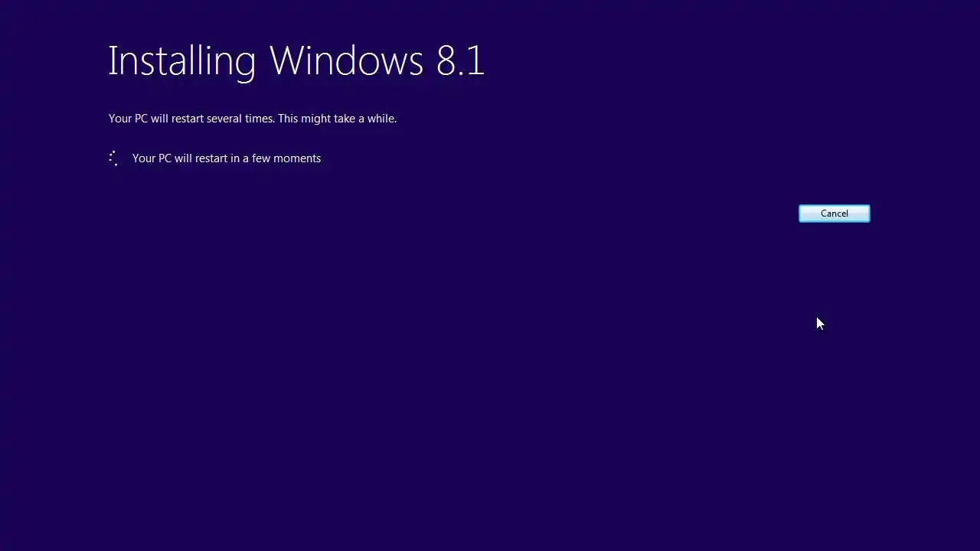Select the 'Installing Windows 8.1' heading

[296, 60]
